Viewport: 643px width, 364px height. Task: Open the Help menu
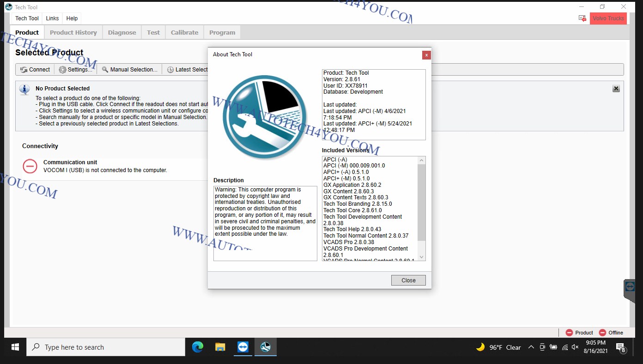(72, 18)
